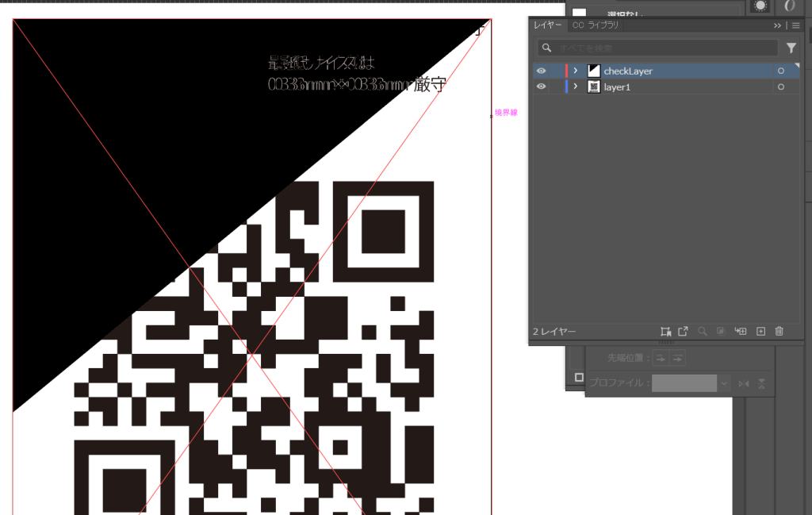Click the second 先端位置 arrow button
Image resolution: width=812 pixels, height=515 pixels.
(677, 358)
